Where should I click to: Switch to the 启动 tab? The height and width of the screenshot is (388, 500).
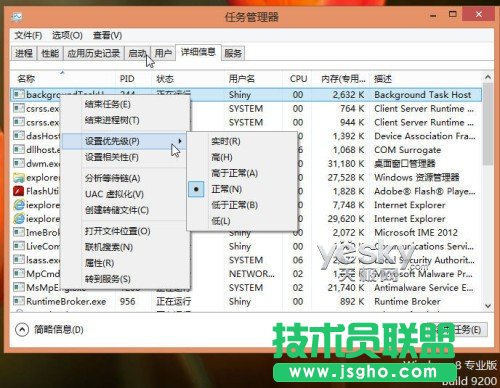click(x=137, y=53)
